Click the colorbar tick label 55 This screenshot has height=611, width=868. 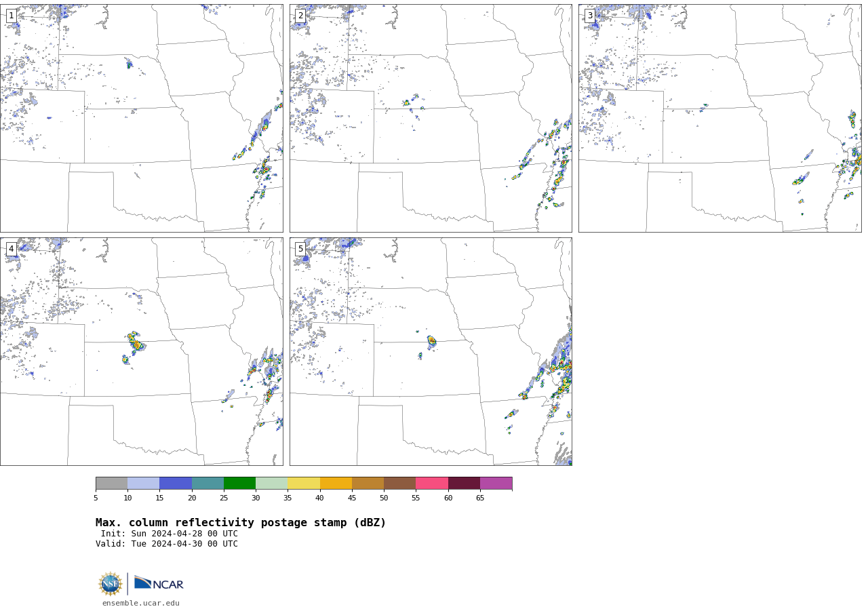click(416, 498)
